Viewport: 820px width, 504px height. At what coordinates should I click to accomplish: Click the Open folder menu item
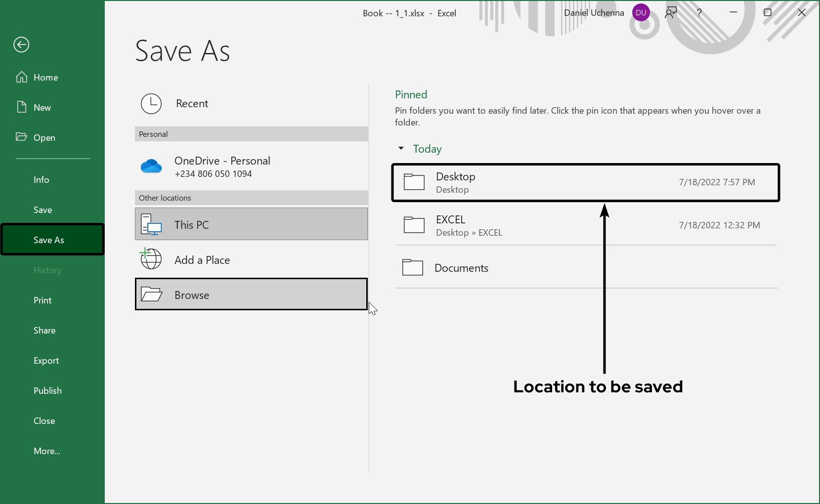pyautogui.click(x=44, y=138)
